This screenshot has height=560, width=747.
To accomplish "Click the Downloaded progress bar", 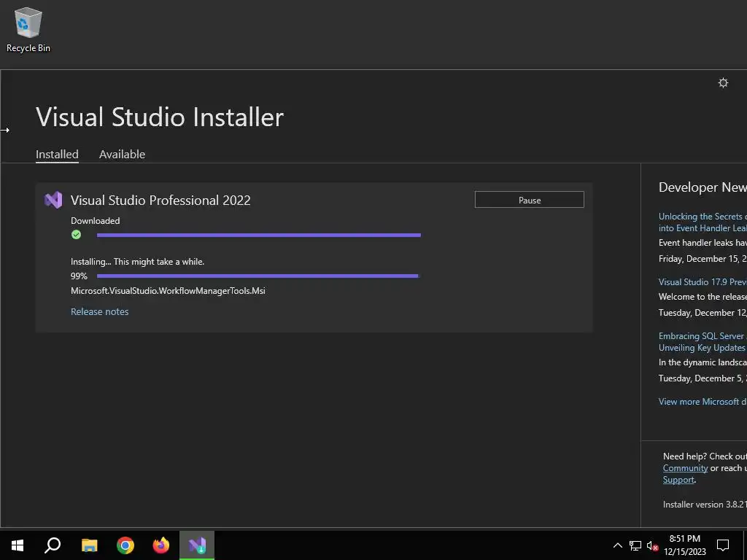I will click(x=259, y=235).
